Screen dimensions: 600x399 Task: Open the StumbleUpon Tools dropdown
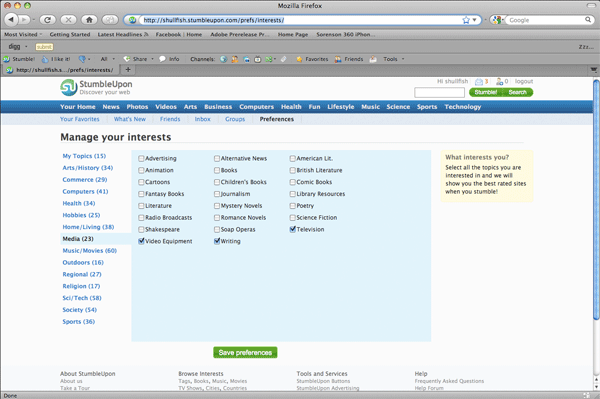pos(403,59)
